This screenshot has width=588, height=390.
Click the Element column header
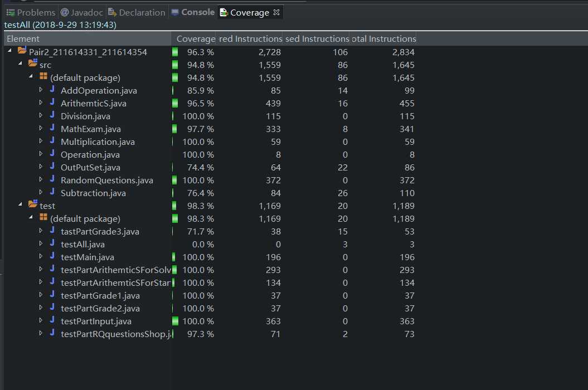pyautogui.click(x=88, y=38)
